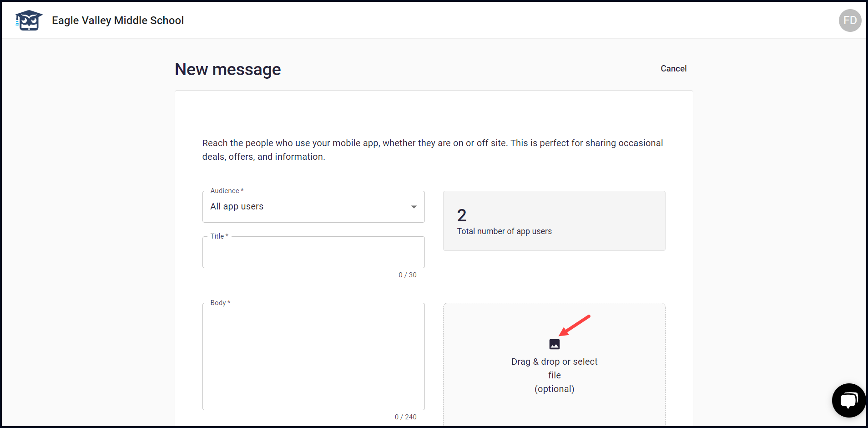Select the drag & drop file area
Screen dimensions: 868x428
[554, 365]
